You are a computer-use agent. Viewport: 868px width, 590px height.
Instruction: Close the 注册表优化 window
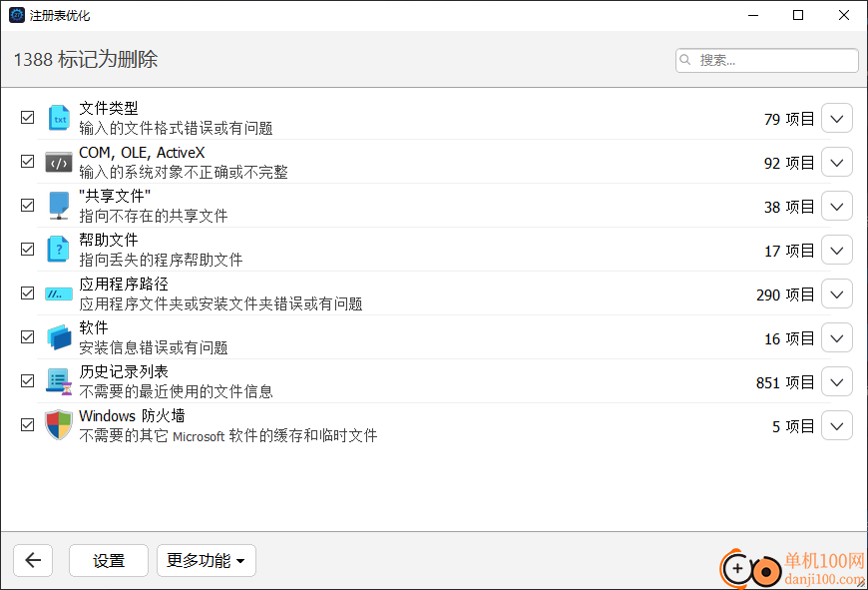coord(844,15)
